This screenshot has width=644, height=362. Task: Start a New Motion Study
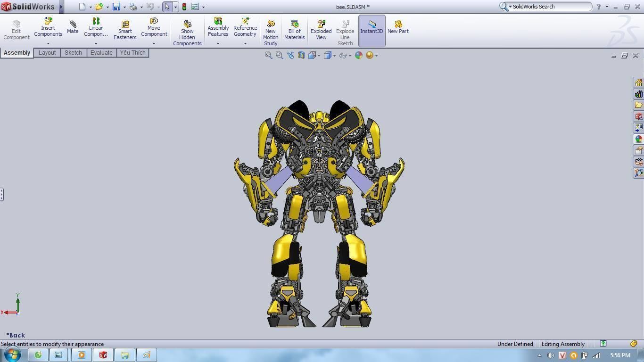tap(271, 33)
